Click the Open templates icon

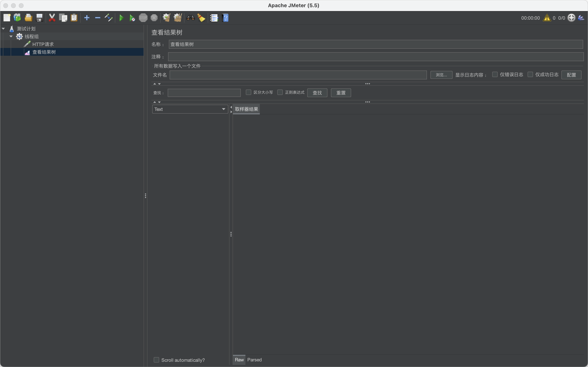coord(17,18)
